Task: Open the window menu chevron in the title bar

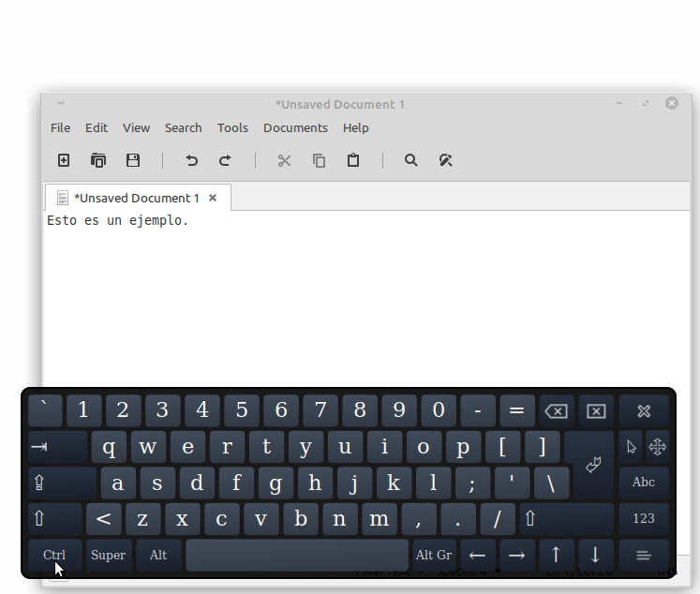Action: click(61, 103)
